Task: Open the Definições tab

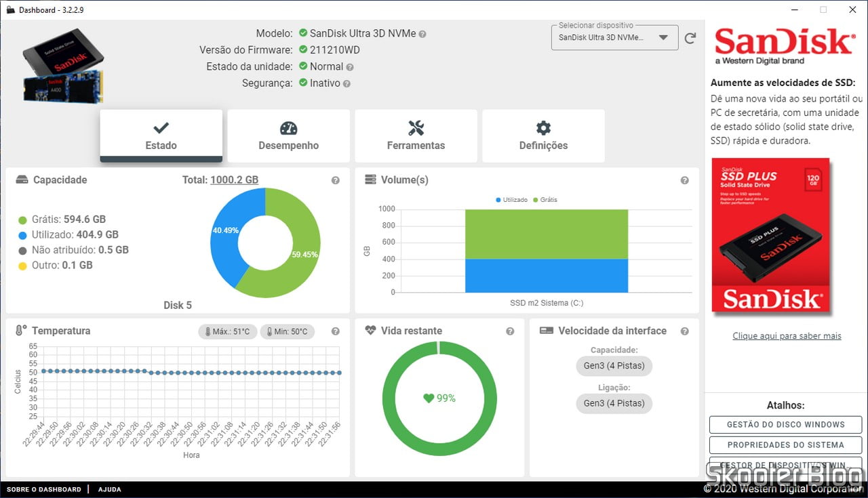Action: click(x=543, y=136)
